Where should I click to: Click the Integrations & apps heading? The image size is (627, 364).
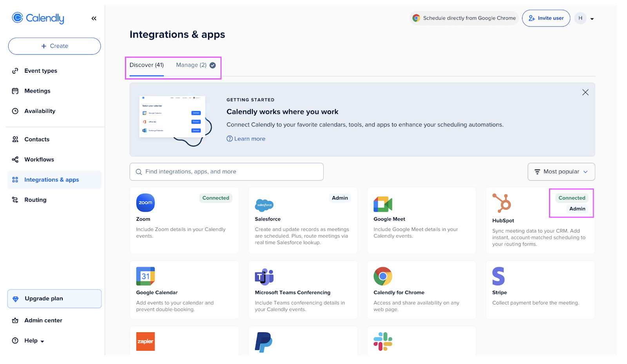(x=177, y=34)
